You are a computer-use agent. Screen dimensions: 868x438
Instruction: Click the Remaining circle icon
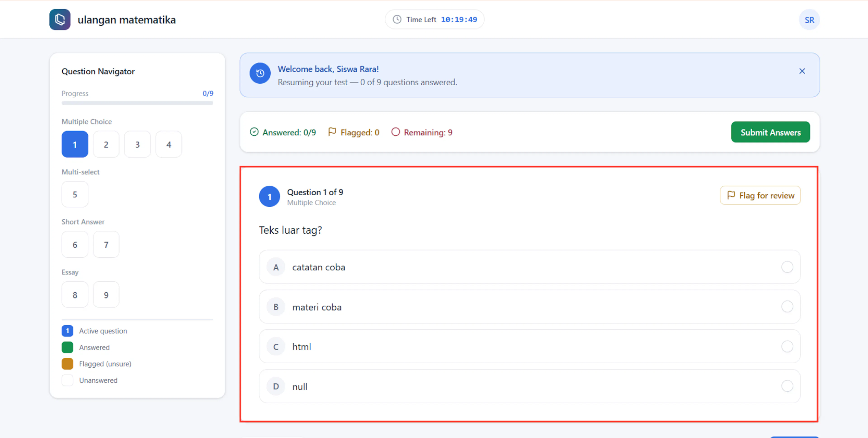pyautogui.click(x=395, y=132)
